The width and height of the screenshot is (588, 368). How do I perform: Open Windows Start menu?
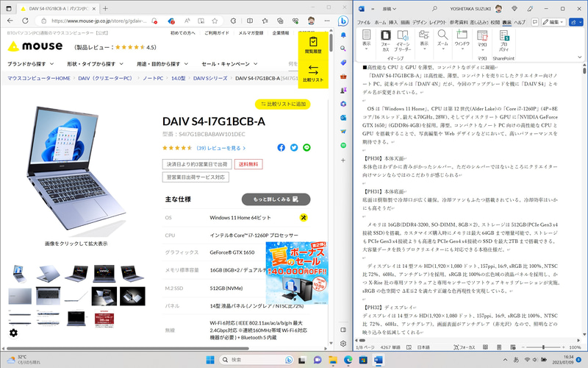(x=210, y=360)
